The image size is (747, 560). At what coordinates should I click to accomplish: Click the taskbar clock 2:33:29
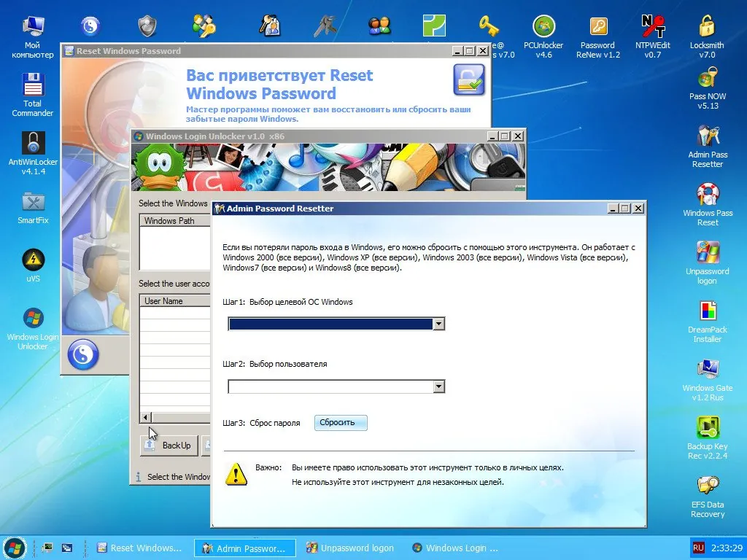click(x=727, y=548)
